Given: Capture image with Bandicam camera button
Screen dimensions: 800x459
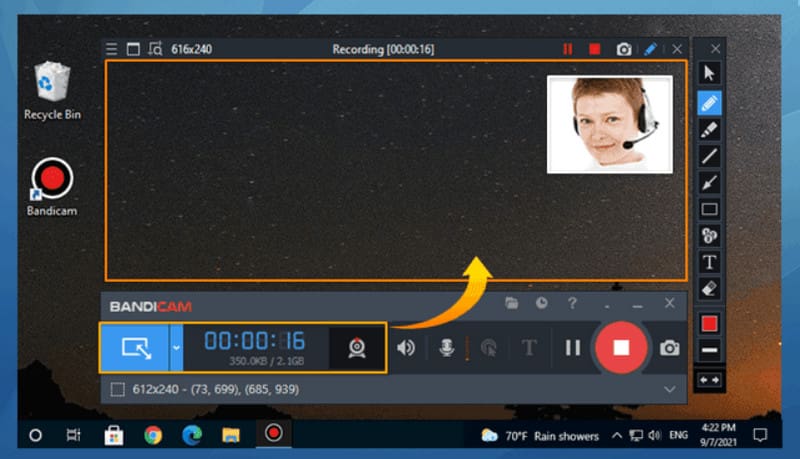Looking at the screenshot, I should 669,348.
